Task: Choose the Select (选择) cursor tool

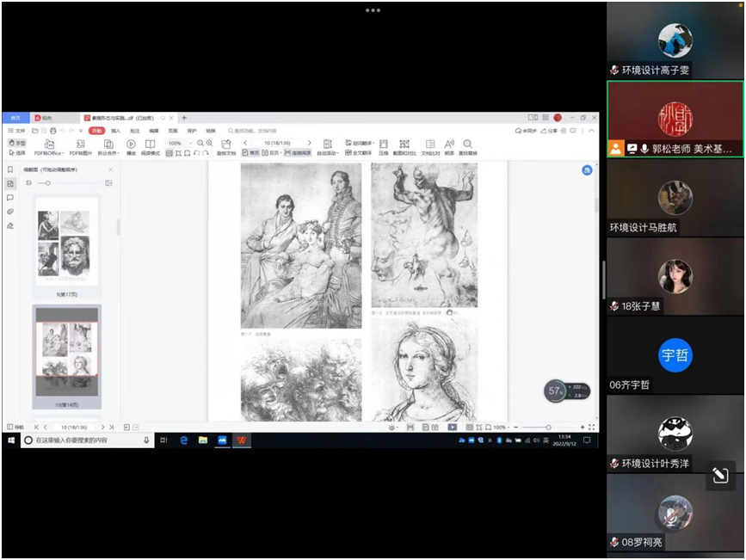Action: [16, 153]
